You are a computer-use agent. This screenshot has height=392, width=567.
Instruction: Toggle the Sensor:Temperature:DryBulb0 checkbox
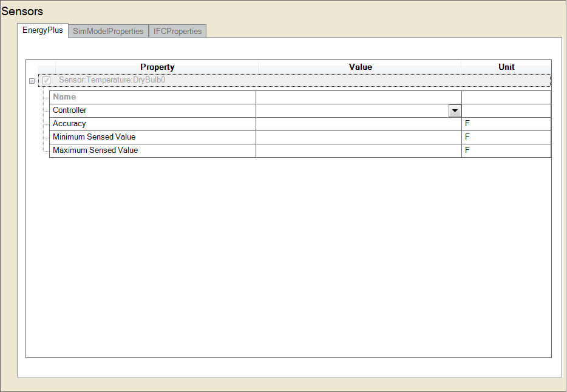(47, 80)
